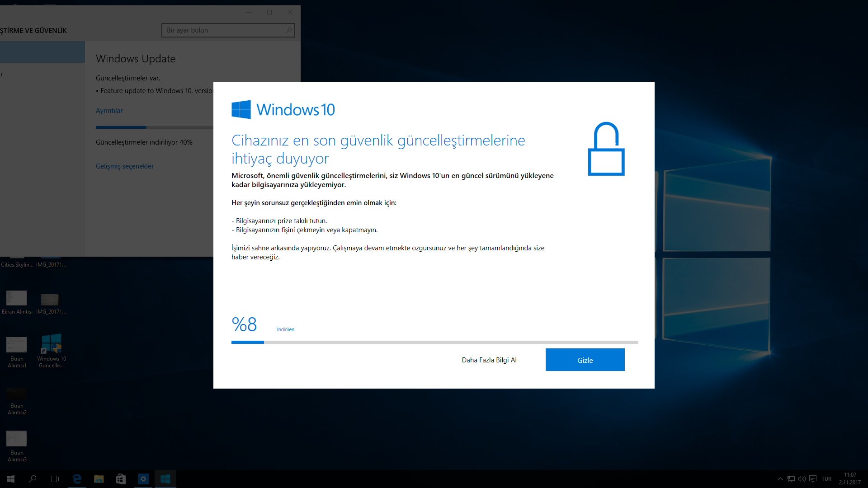The height and width of the screenshot is (488, 868).
Task: Click the Settings update progress bar
Action: point(154,127)
